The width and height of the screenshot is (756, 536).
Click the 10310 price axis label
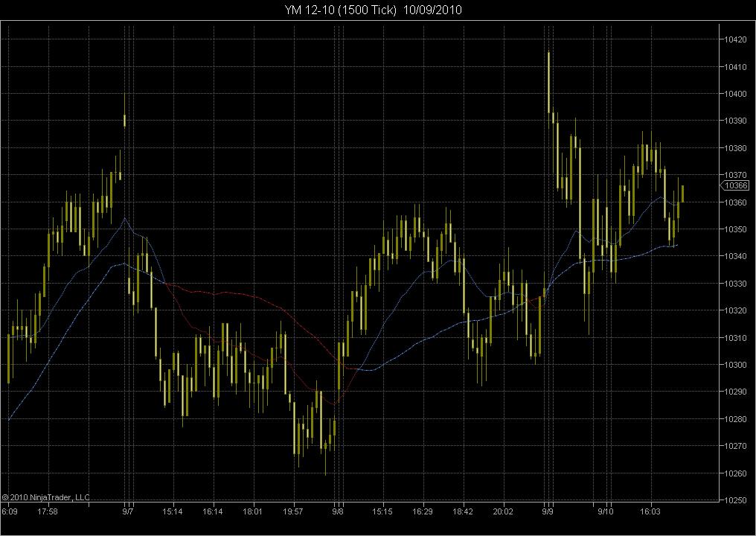point(736,338)
